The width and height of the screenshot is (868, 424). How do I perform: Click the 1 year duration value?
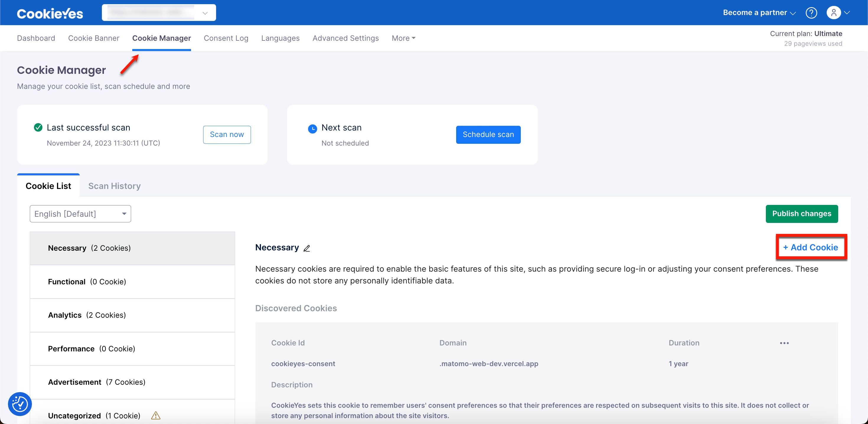(x=678, y=364)
